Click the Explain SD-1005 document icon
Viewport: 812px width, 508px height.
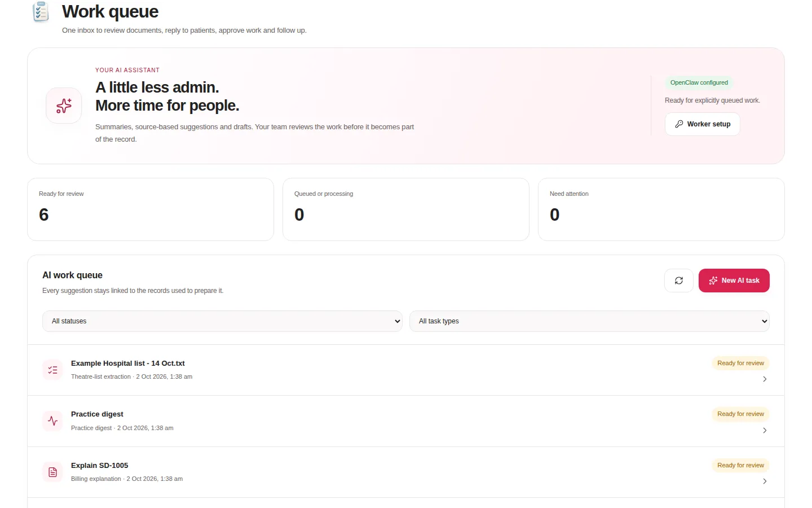tap(52, 472)
